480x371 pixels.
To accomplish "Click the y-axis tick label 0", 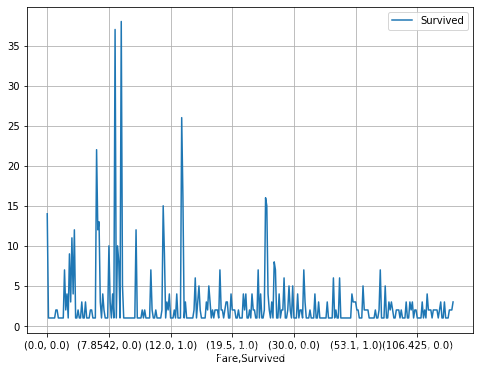I will tap(17, 327).
